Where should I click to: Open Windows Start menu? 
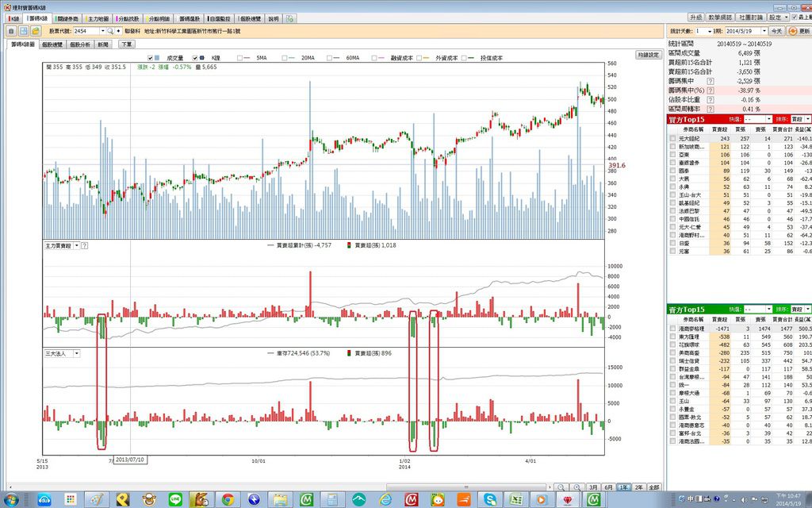coord(11,500)
